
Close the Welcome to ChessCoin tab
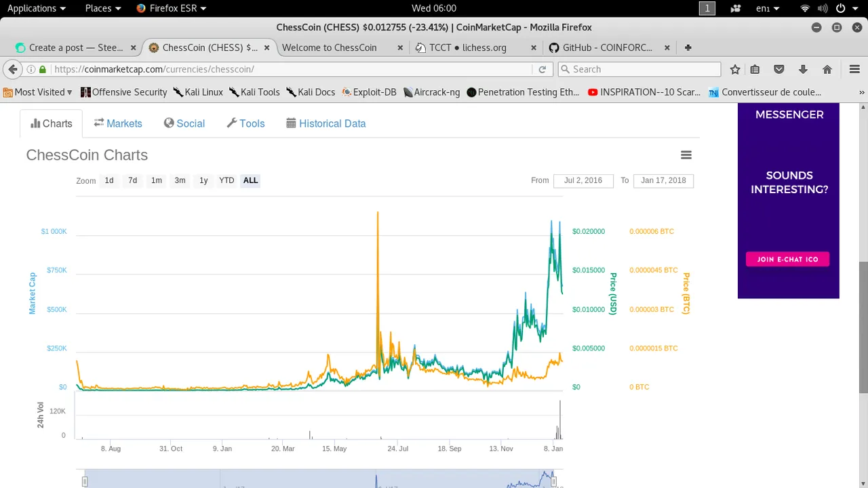click(400, 47)
